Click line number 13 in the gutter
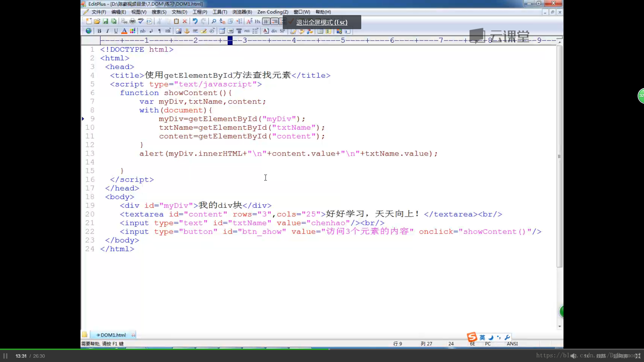Image resolution: width=644 pixels, height=362 pixels. (x=90, y=154)
